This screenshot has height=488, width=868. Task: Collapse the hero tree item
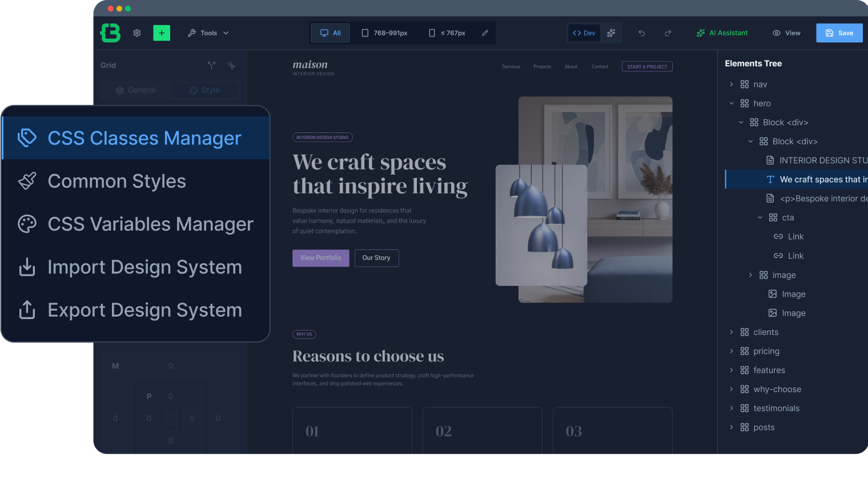(x=732, y=103)
